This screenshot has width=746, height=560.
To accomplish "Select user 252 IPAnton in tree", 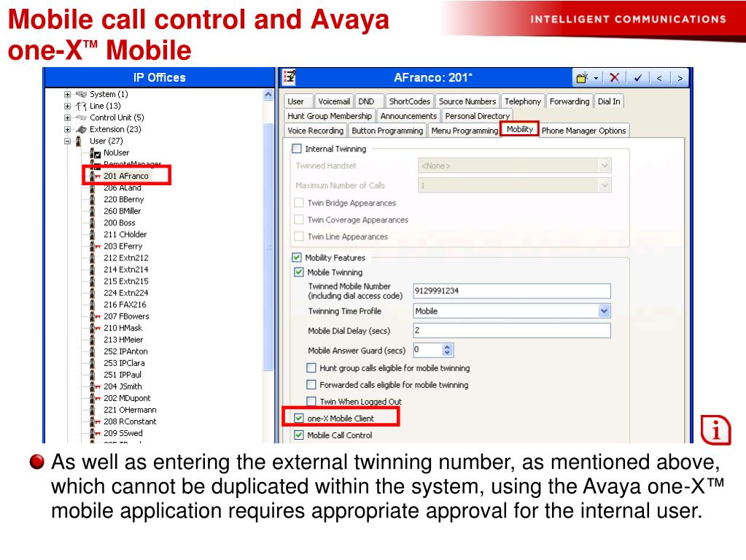I will [x=125, y=351].
